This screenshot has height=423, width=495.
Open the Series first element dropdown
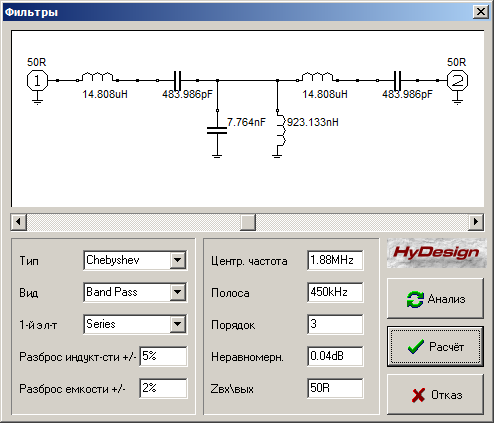pos(178,324)
